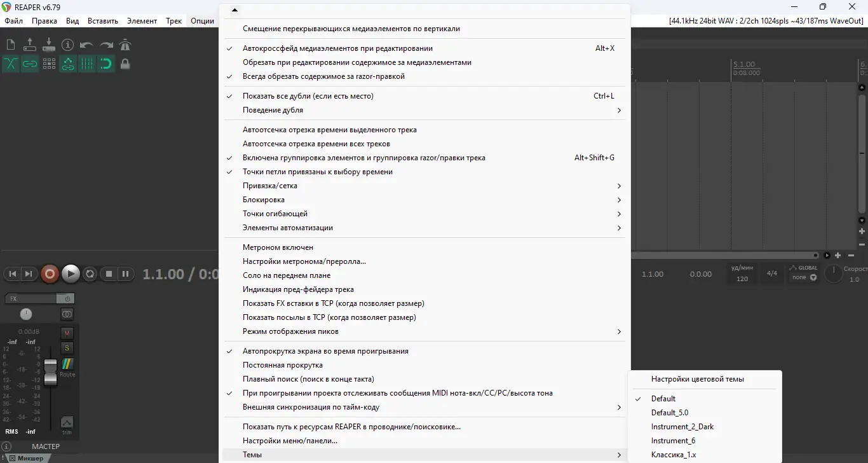Open the Трек menu
Viewport: 868px width, 463px height.
tap(174, 21)
